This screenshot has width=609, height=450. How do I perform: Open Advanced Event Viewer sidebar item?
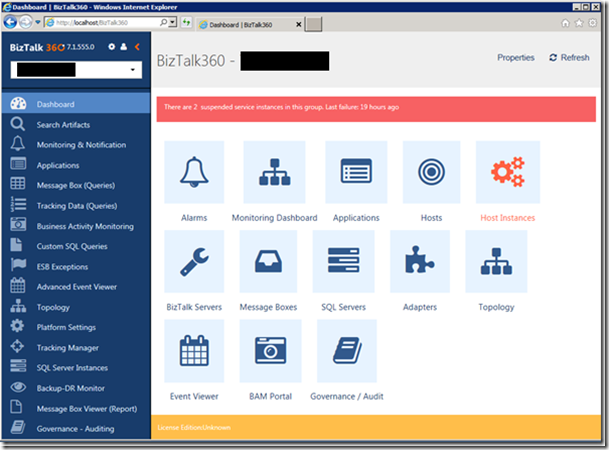pos(76,287)
